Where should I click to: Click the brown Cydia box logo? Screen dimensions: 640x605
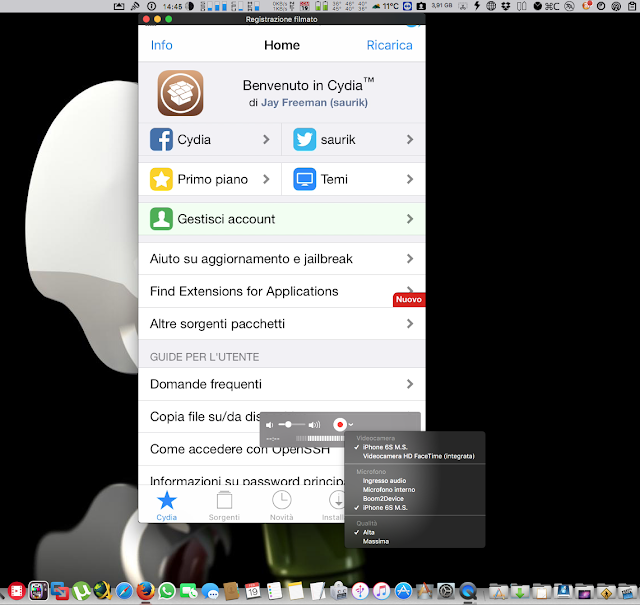click(x=180, y=93)
